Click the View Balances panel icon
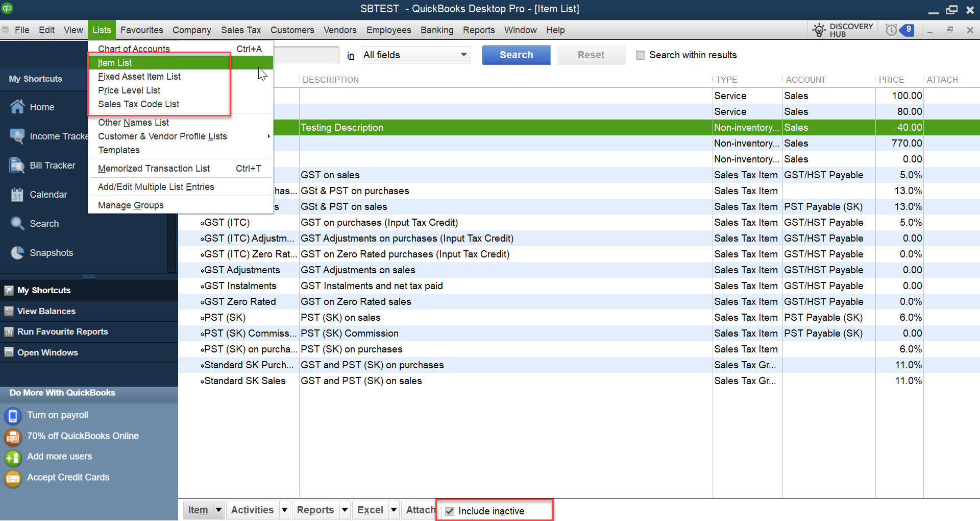980x521 pixels. [x=9, y=311]
